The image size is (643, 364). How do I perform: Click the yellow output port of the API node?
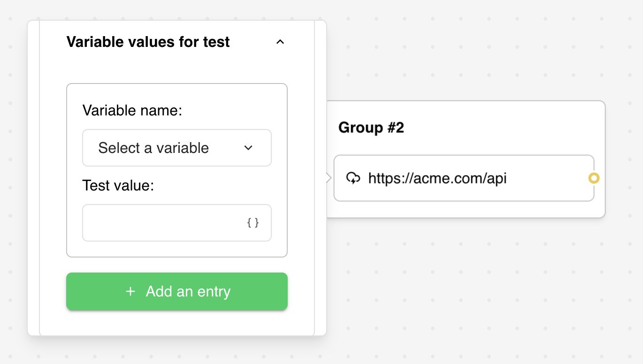pos(594,179)
